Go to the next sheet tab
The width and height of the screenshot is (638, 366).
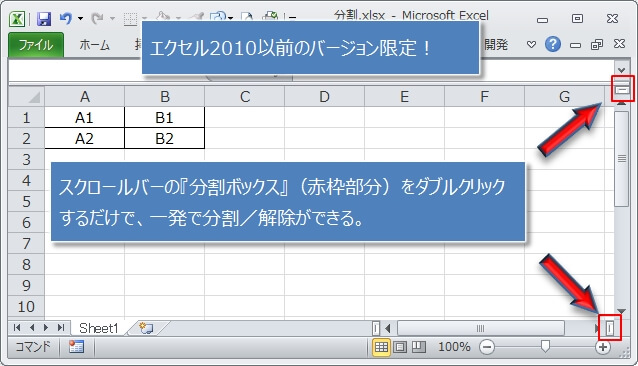[46, 327]
